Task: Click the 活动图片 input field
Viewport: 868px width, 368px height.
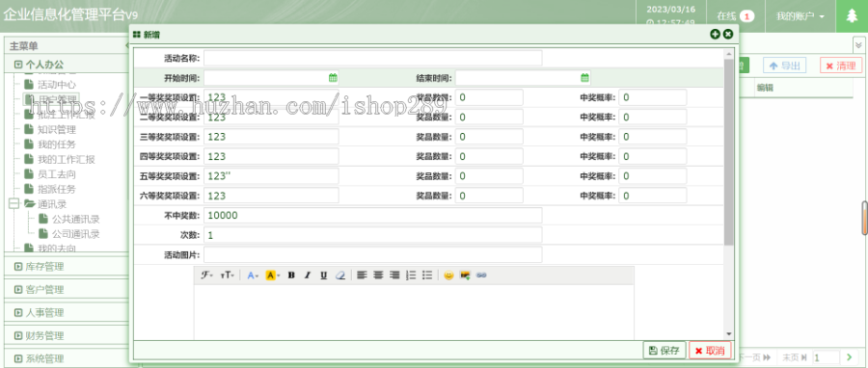Action: pyautogui.click(x=372, y=254)
